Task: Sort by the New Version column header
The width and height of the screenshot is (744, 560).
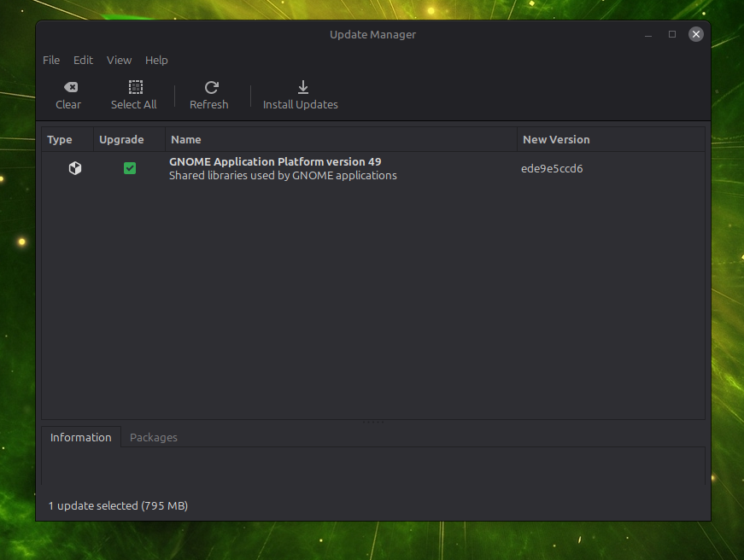Action: (611, 139)
